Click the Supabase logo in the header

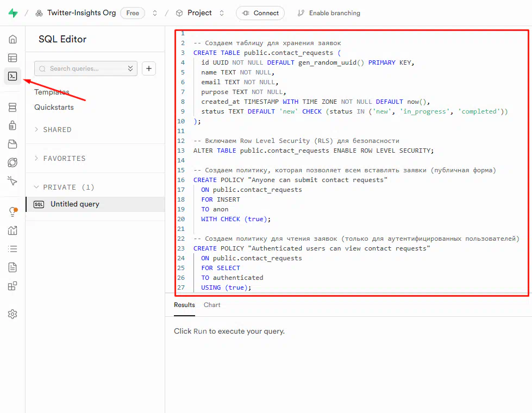coord(13,13)
